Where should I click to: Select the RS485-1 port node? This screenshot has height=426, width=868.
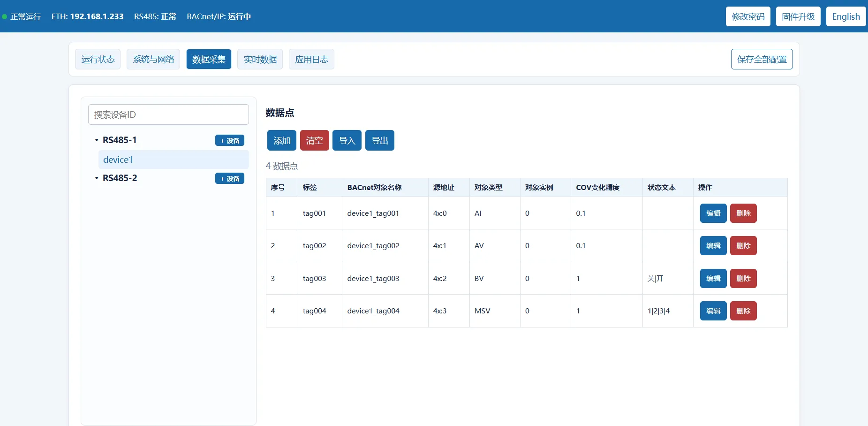point(120,140)
